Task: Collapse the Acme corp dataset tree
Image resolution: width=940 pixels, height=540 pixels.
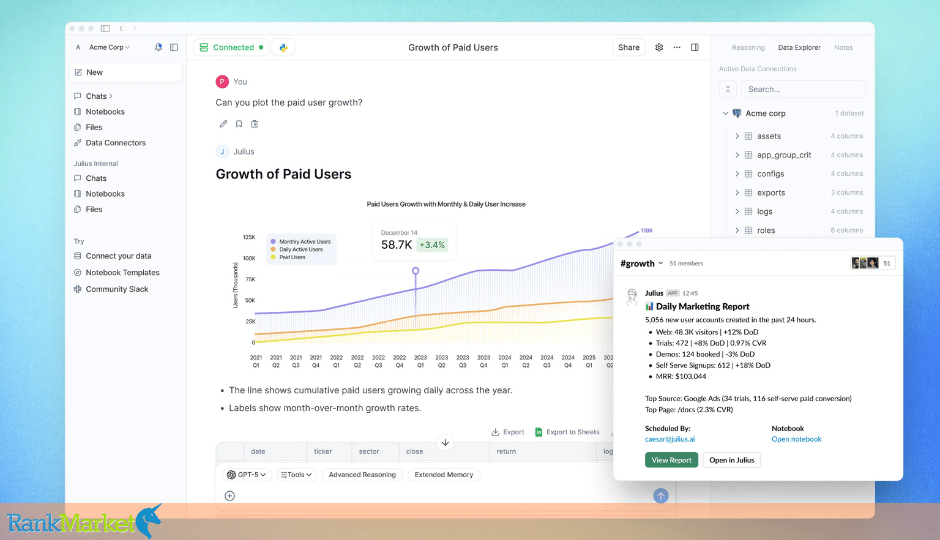Action: (725, 113)
